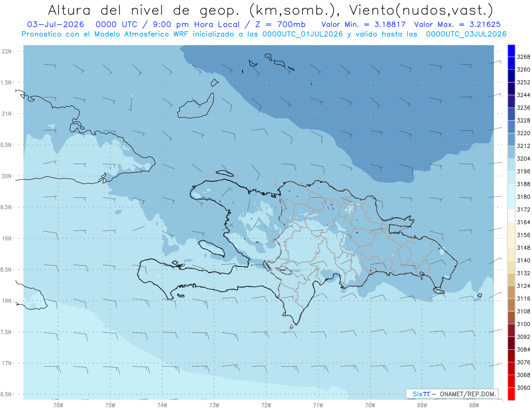532x411 pixels.
Task: Click the color bar swatch between 3236 and 3244
Action: point(511,101)
